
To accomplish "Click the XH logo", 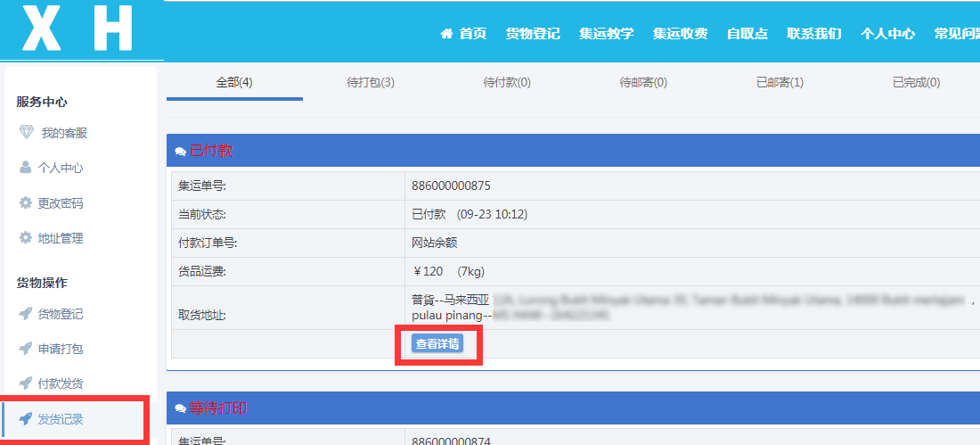I will [78, 29].
